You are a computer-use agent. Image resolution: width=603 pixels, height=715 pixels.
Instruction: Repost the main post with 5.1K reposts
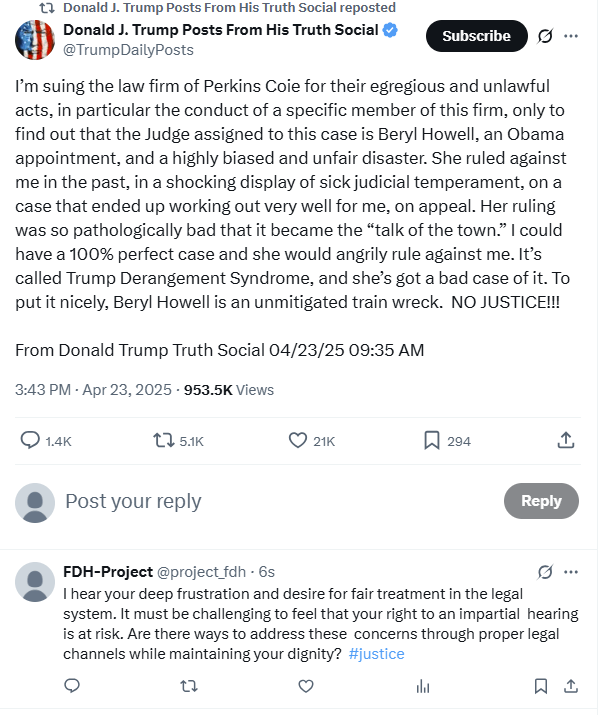coord(163,440)
